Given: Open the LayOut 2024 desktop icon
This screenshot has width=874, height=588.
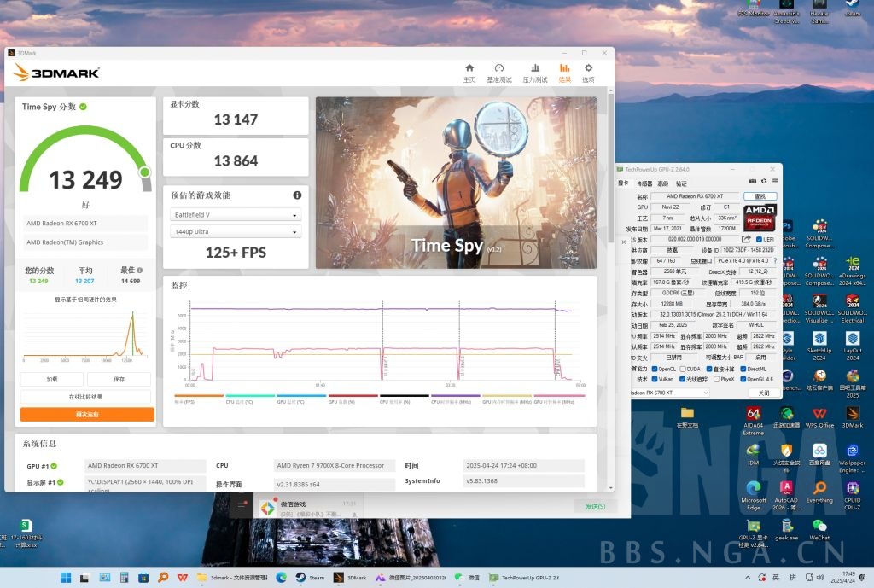Looking at the screenshot, I should click(853, 346).
